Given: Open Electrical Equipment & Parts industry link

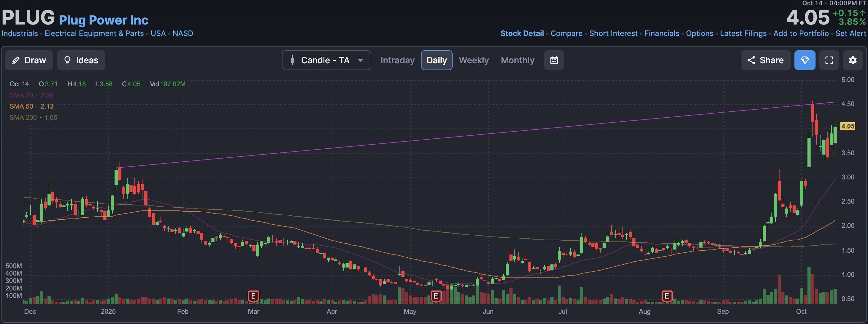Looking at the screenshot, I should coord(94,33).
